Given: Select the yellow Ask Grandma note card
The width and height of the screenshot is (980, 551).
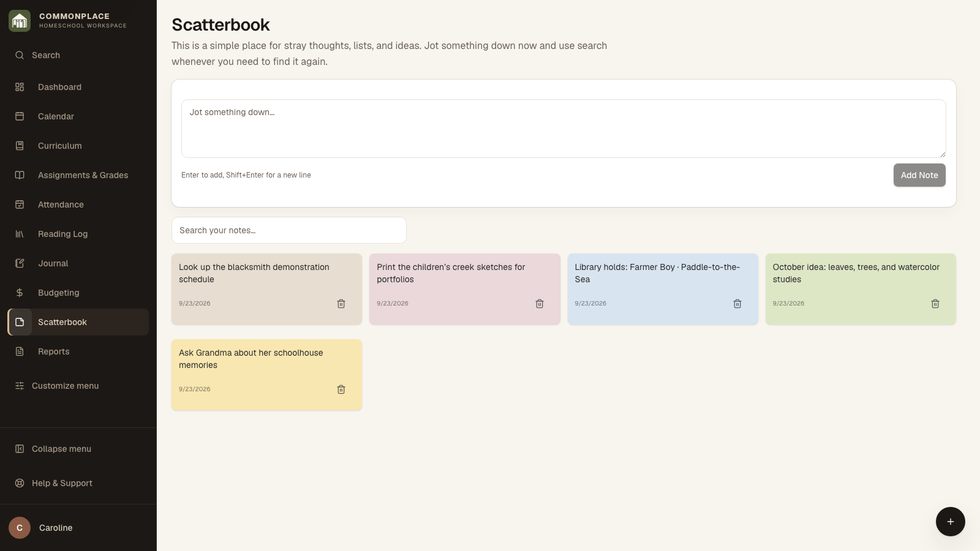Looking at the screenshot, I should click(x=266, y=375).
